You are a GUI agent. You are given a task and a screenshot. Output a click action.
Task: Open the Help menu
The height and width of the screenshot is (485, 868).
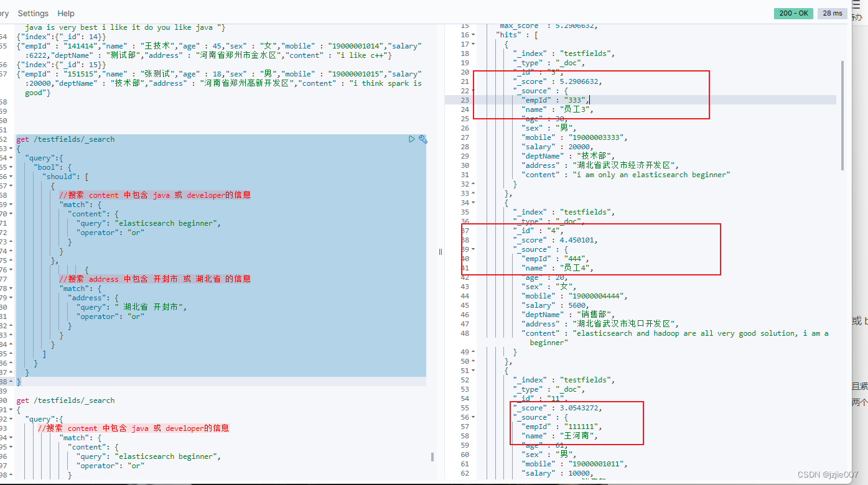click(66, 13)
